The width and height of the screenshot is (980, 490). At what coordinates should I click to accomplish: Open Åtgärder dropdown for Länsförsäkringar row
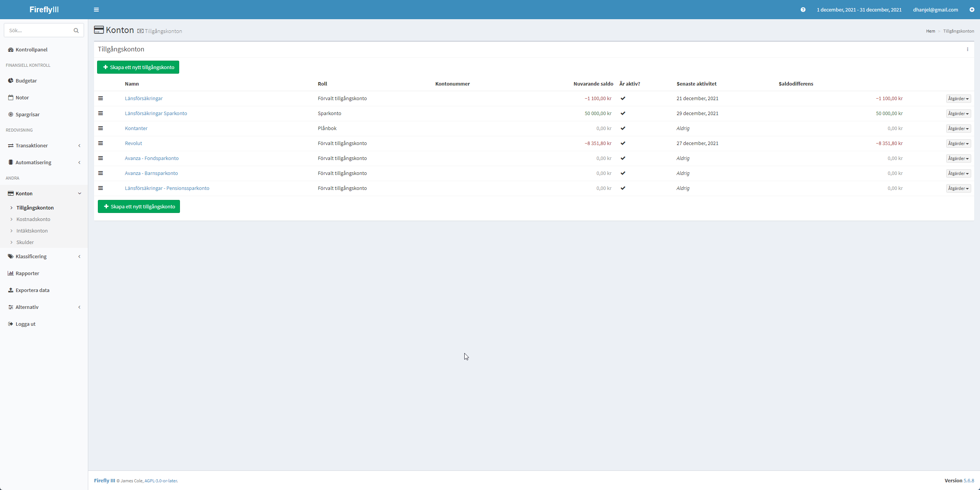(958, 99)
